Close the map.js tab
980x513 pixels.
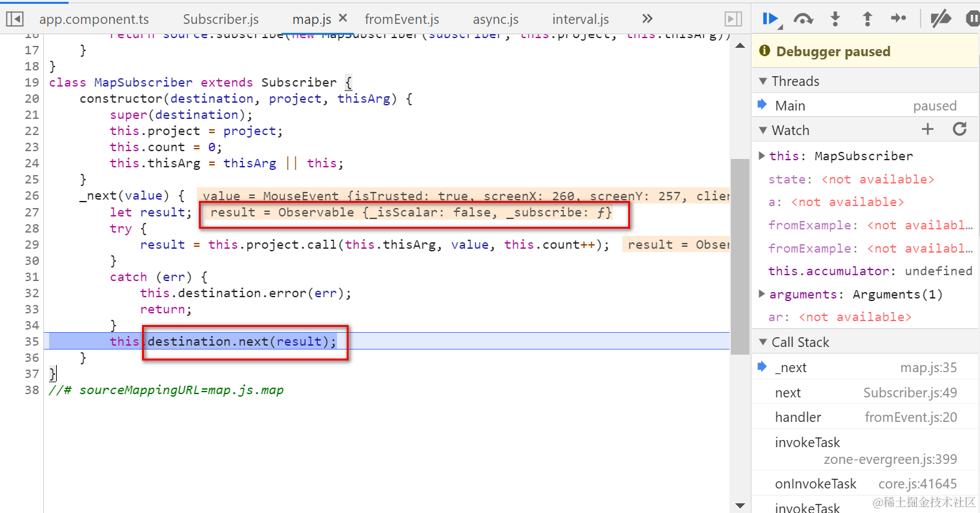[x=343, y=18]
